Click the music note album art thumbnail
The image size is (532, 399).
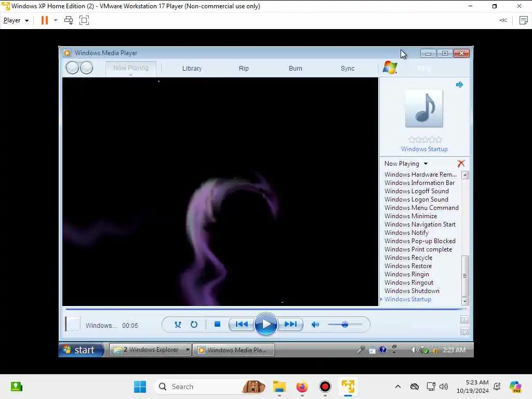coord(424,109)
